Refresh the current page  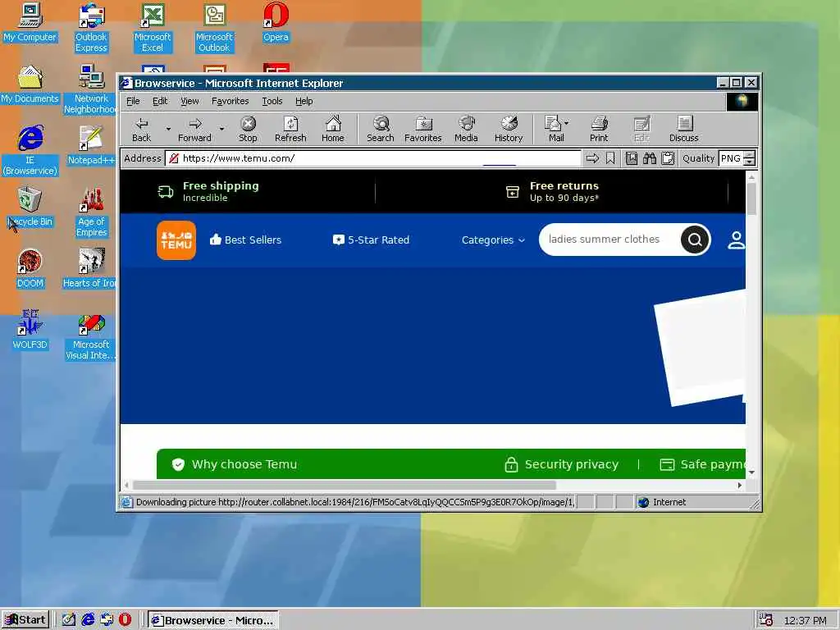click(290, 129)
